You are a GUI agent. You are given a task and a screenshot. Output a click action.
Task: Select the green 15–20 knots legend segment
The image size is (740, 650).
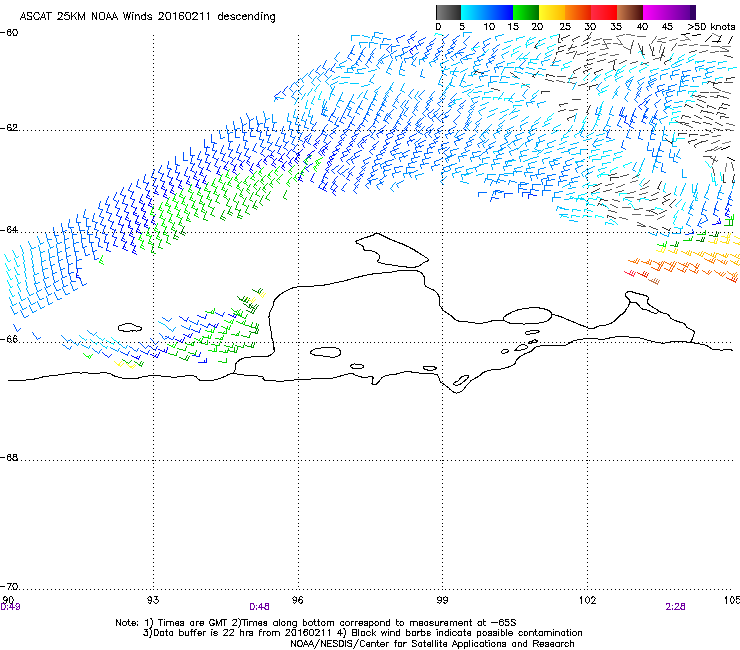[x=526, y=12]
